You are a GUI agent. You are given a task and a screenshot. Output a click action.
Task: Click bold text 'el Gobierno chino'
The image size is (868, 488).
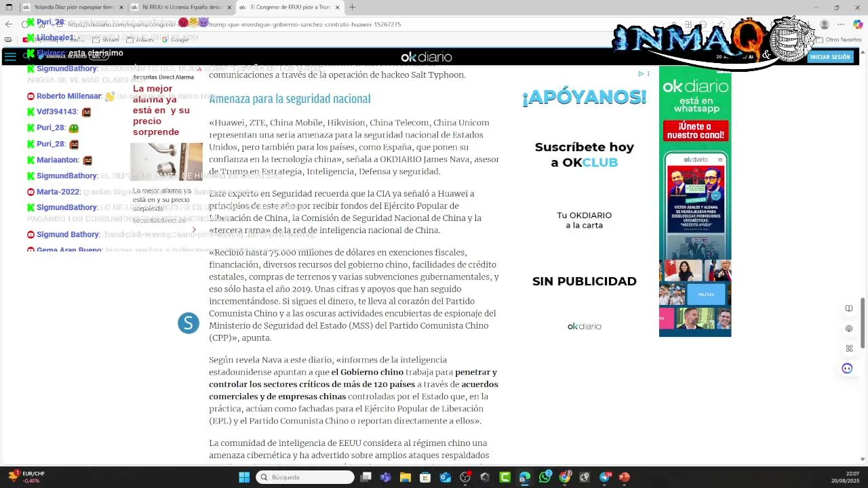pos(368,372)
